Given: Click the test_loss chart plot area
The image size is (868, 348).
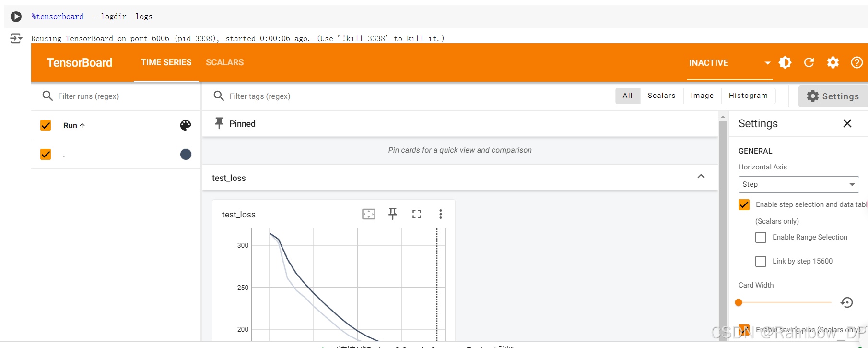Looking at the screenshot, I should [349, 285].
